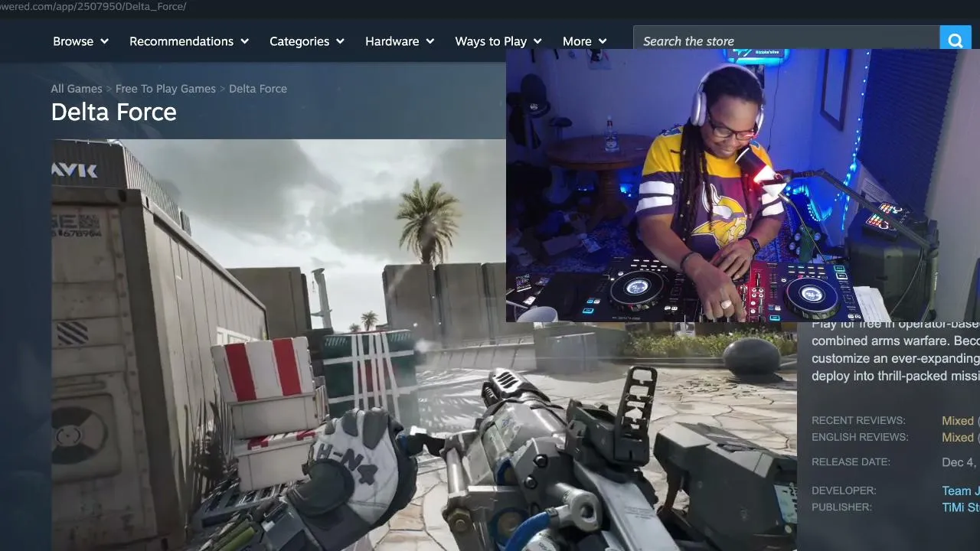Screen dimensions: 980x551
Task: Click the 'RELEASE DATE:' label
Action: click(x=851, y=462)
